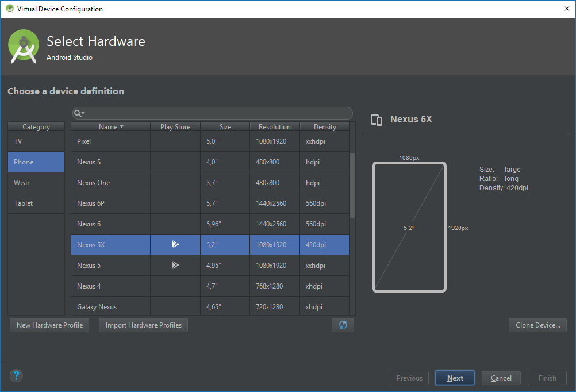Click xxhdpi density in Pixel row

(x=325, y=141)
